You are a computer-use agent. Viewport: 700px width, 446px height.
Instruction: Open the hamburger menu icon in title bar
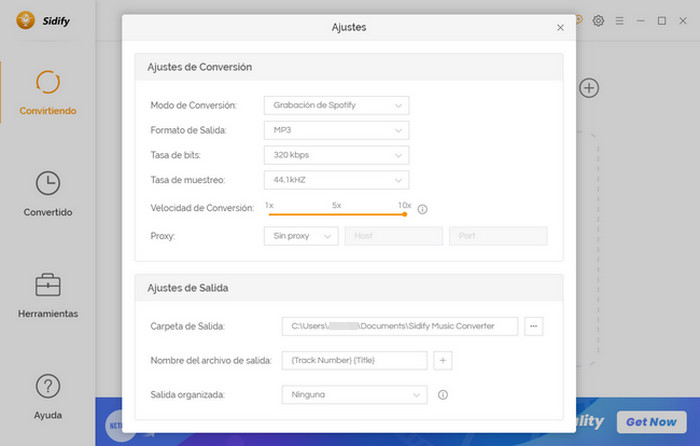pos(620,21)
